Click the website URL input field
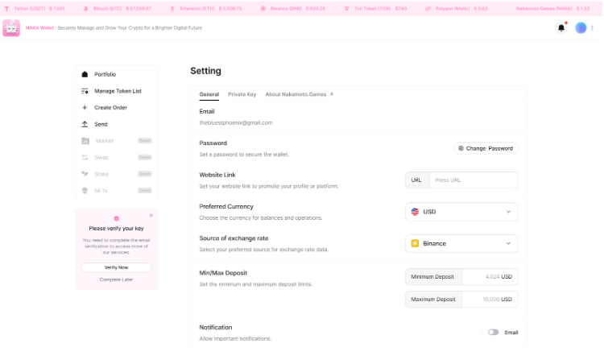 (473, 180)
